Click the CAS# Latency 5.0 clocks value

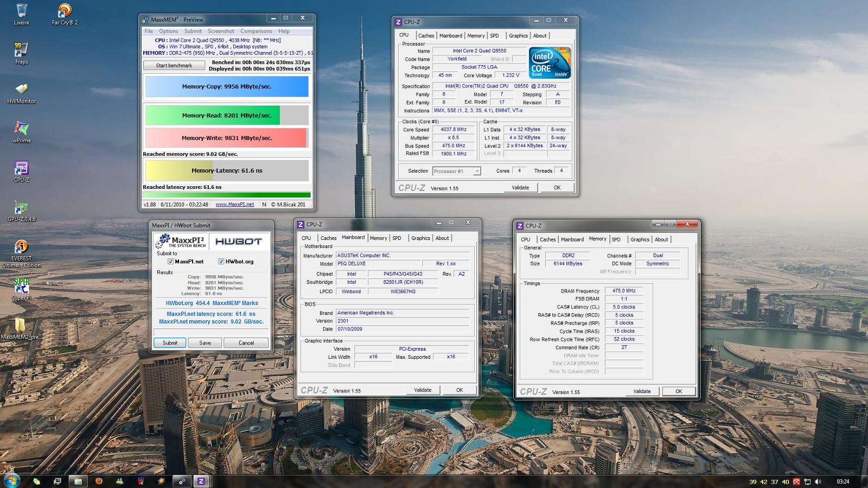click(x=624, y=307)
